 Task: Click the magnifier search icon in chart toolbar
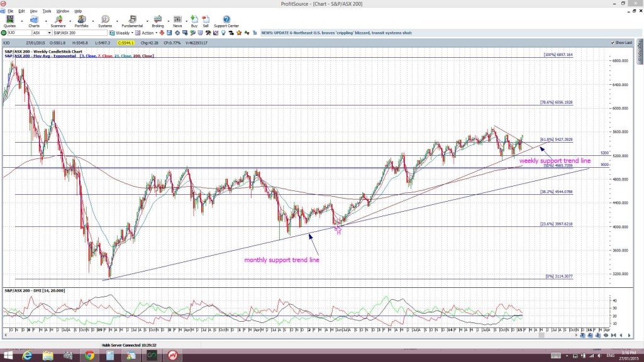tap(192, 33)
